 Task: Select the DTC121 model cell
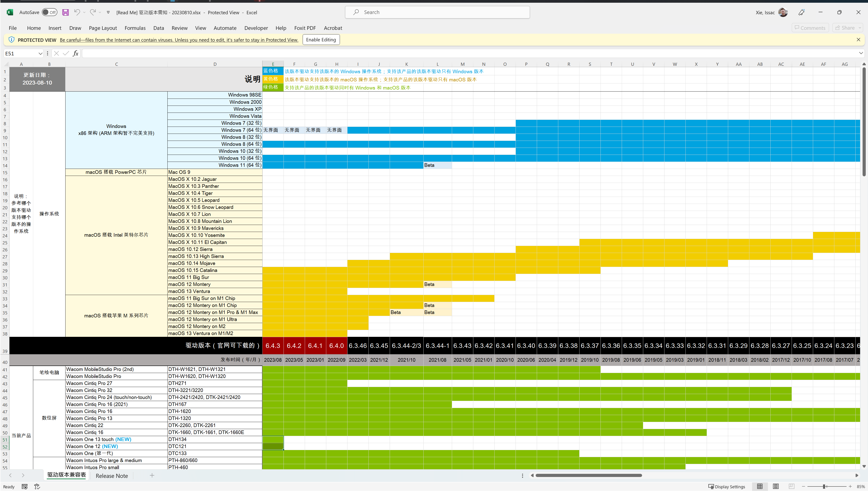[x=215, y=446]
